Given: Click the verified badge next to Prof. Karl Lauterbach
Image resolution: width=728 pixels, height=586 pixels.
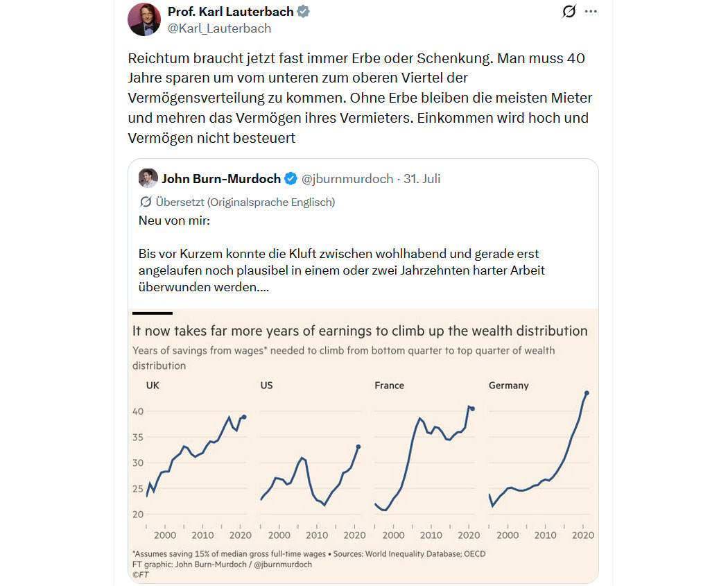Looking at the screenshot, I should 304,11.
